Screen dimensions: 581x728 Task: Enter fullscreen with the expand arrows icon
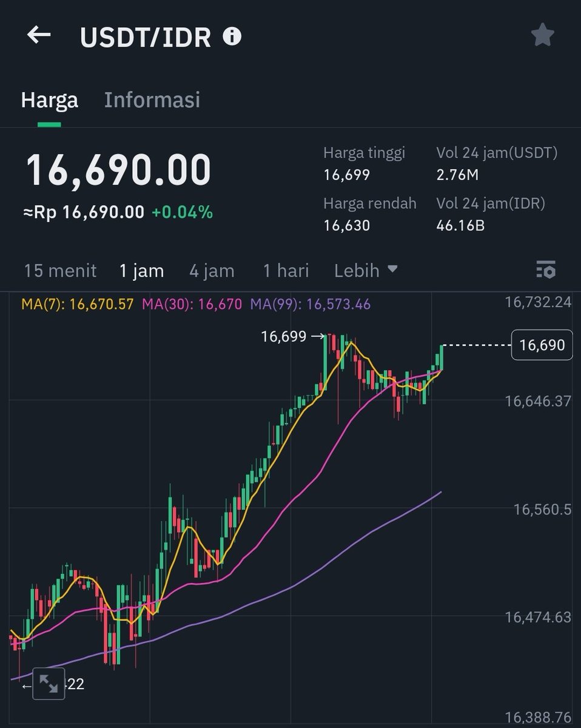point(49,683)
